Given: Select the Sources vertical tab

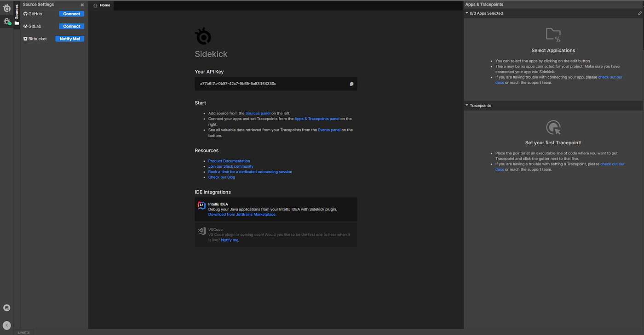Looking at the screenshot, I should click(x=17, y=14).
